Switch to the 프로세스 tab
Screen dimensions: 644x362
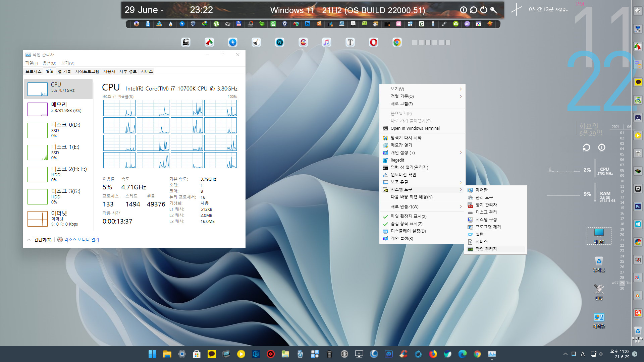[34, 72]
